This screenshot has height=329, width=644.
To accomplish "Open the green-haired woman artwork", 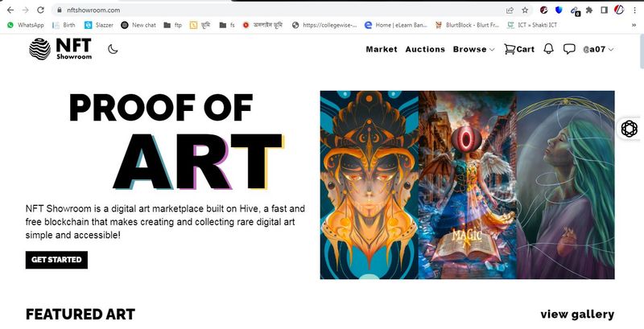I will point(566,185).
